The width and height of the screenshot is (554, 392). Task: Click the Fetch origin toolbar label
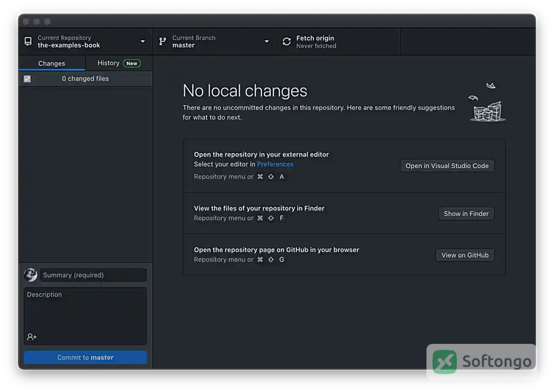(x=315, y=38)
